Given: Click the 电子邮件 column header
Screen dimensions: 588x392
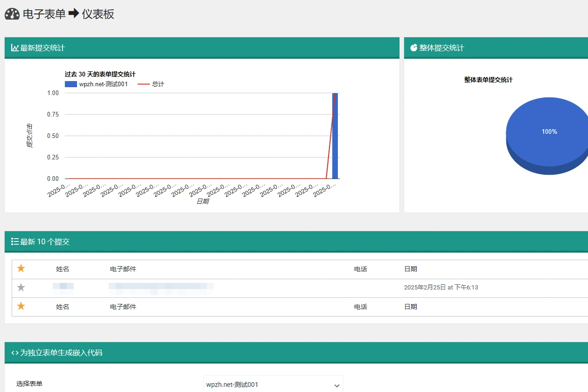Looking at the screenshot, I should click(122, 269).
